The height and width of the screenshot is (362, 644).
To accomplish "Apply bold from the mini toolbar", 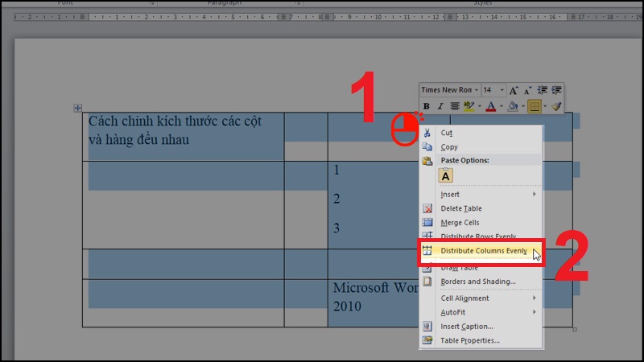I will pos(427,106).
